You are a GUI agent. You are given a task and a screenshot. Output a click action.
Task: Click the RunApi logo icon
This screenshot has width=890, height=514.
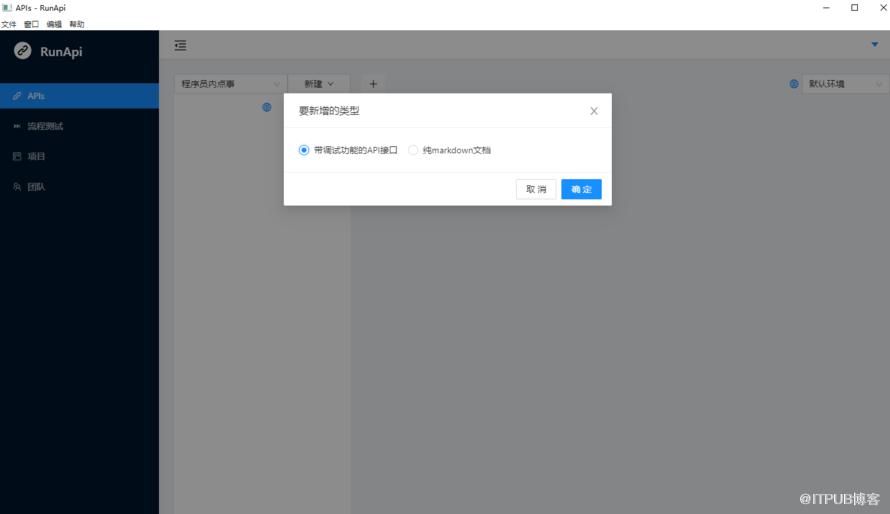pos(23,50)
